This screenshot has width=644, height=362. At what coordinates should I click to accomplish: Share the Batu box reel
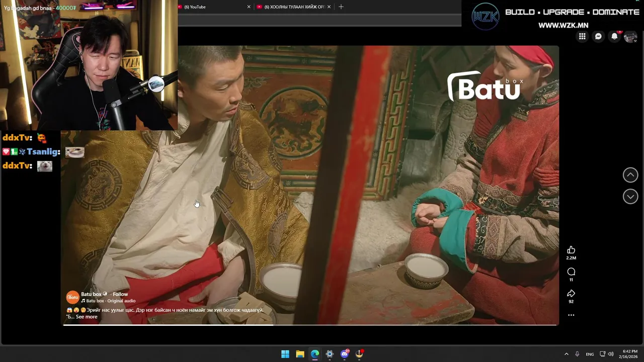571,294
